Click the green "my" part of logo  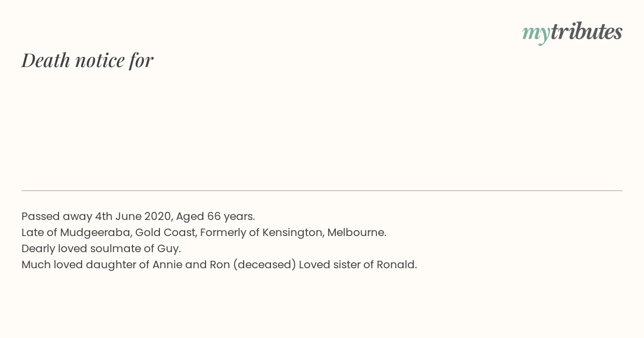(536, 33)
